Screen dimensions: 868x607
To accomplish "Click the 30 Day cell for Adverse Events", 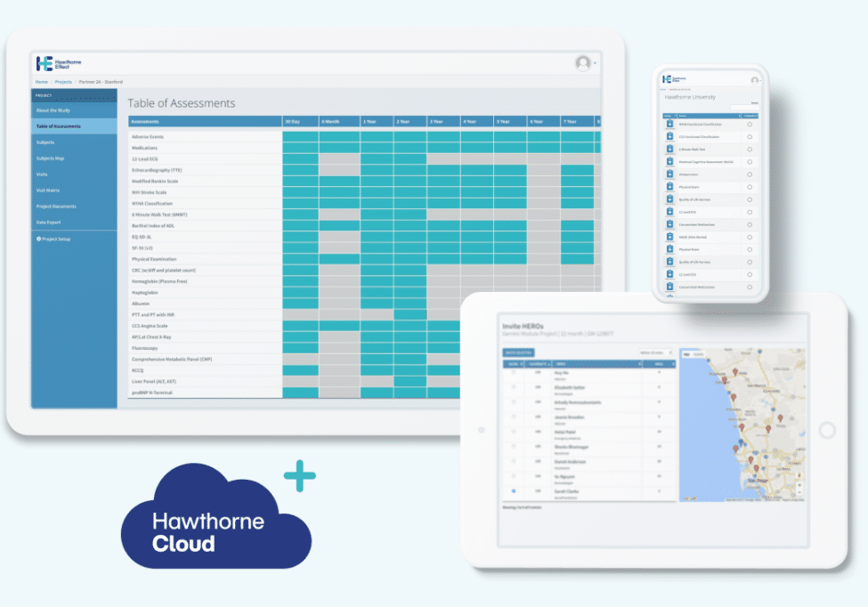I will (x=301, y=137).
